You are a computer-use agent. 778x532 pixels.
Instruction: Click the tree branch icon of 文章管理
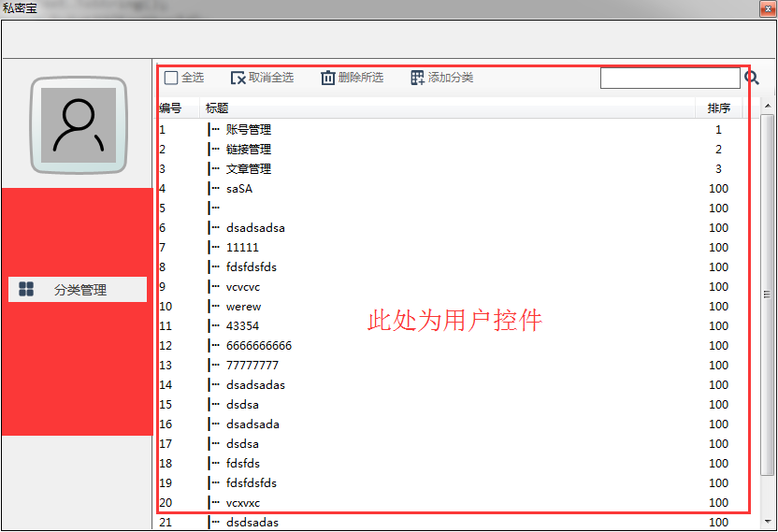tap(214, 169)
